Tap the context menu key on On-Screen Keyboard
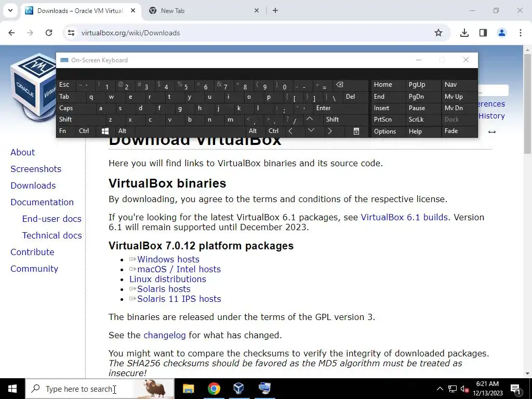 pos(356,131)
